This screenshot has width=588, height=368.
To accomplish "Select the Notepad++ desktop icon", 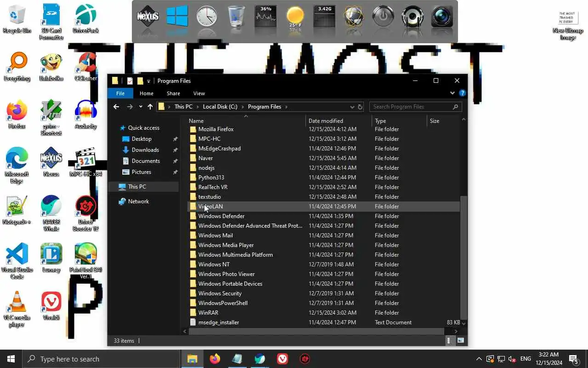I will pos(17,210).
